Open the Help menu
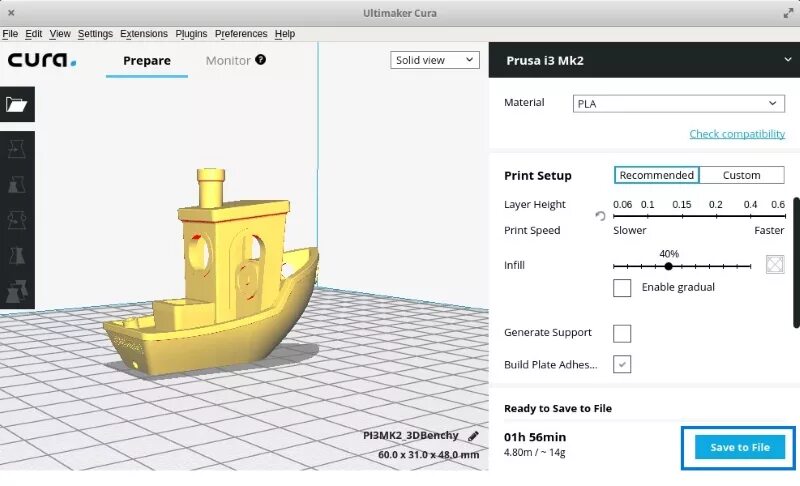 285,34
